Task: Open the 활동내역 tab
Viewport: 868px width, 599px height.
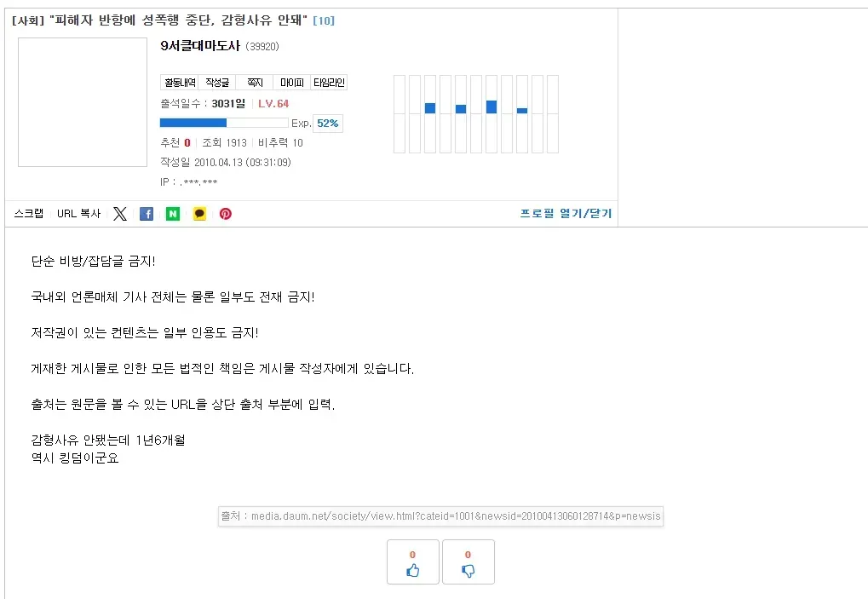Action: point(179,83)
